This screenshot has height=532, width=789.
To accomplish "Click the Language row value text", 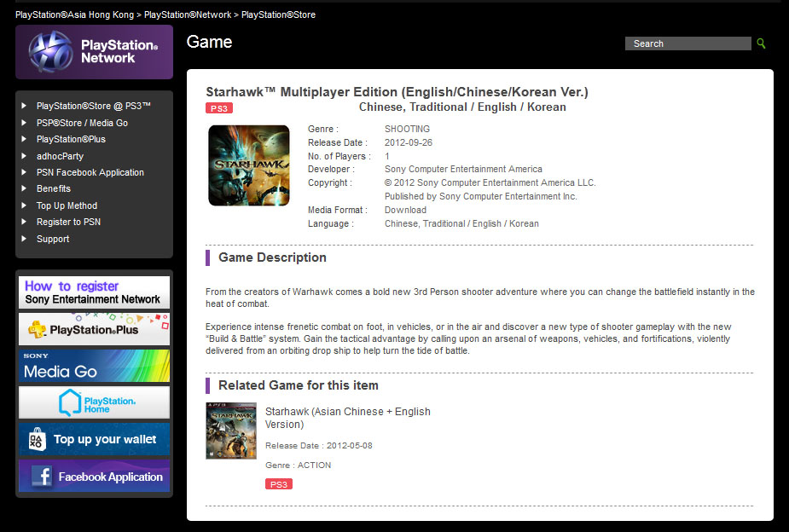I will pos(461,223).
